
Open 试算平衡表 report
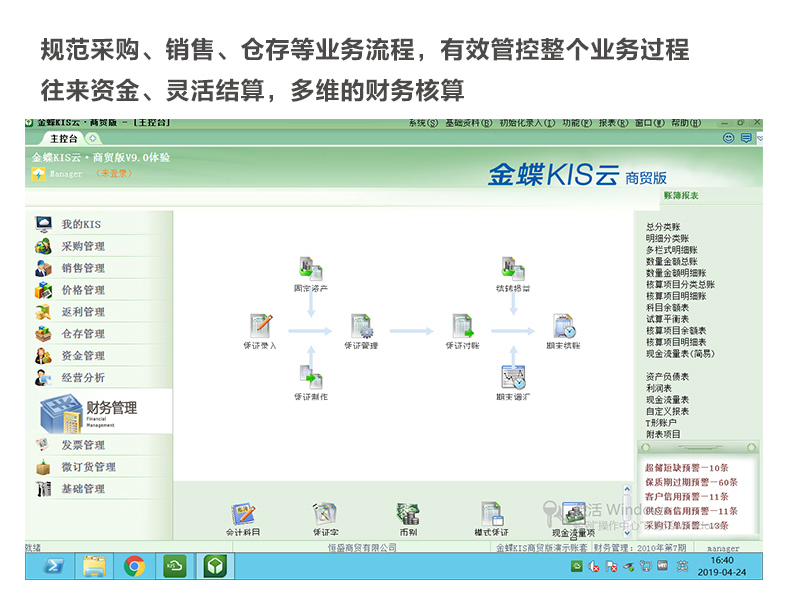(667, 319)
